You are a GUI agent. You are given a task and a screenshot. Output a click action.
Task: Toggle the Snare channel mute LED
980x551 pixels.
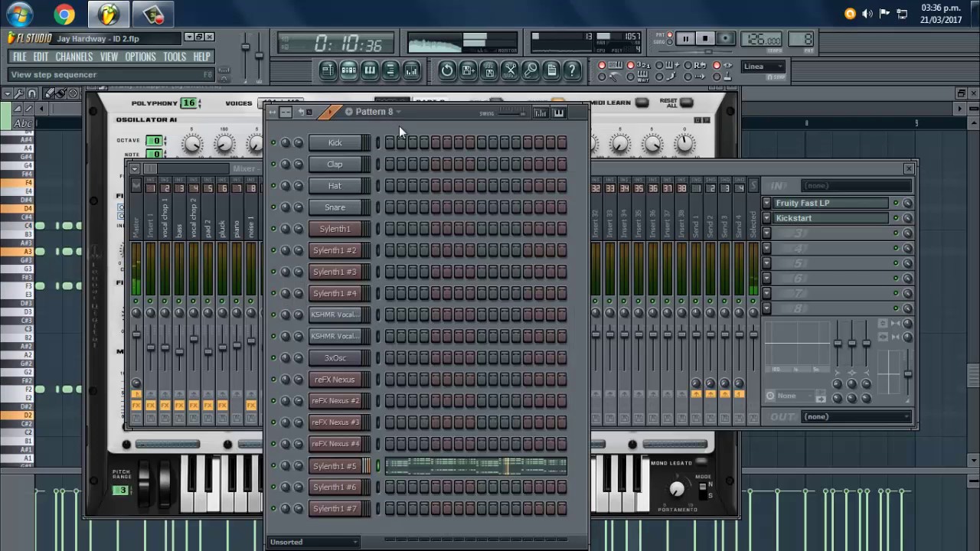pyautogui.click(x=273, y=207)
